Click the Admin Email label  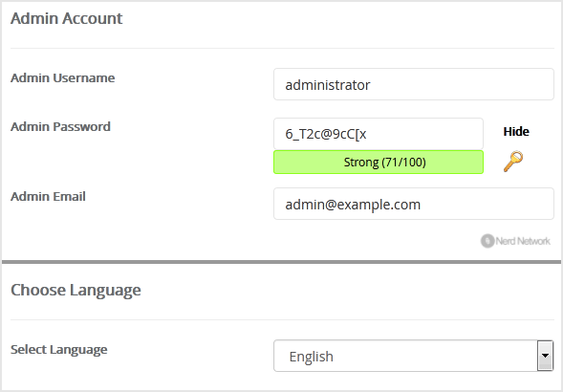click(x=48, y=197)
